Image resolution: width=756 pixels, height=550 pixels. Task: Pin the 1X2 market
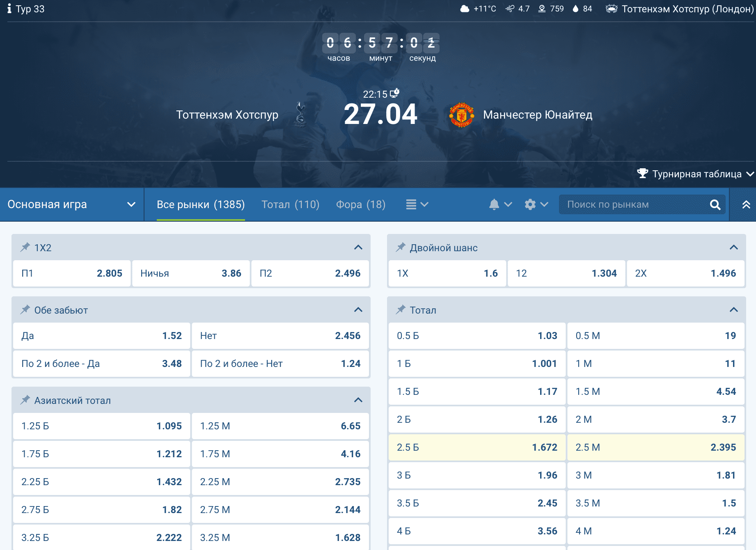point(25,247)
